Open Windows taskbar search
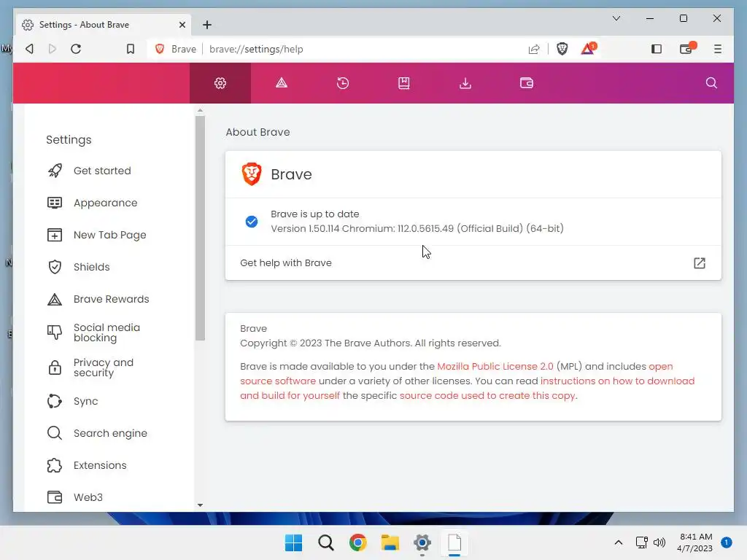The image size is (747, 560). pos(326,542)
